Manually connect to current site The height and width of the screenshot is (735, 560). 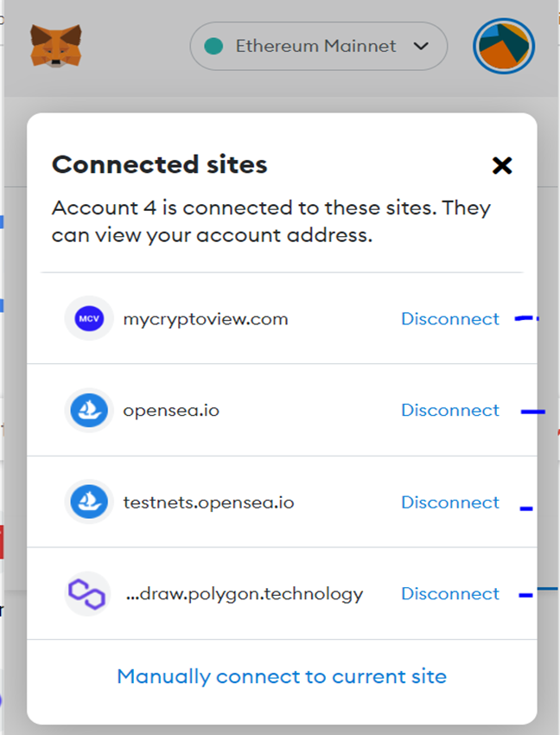tap(282, 677)
